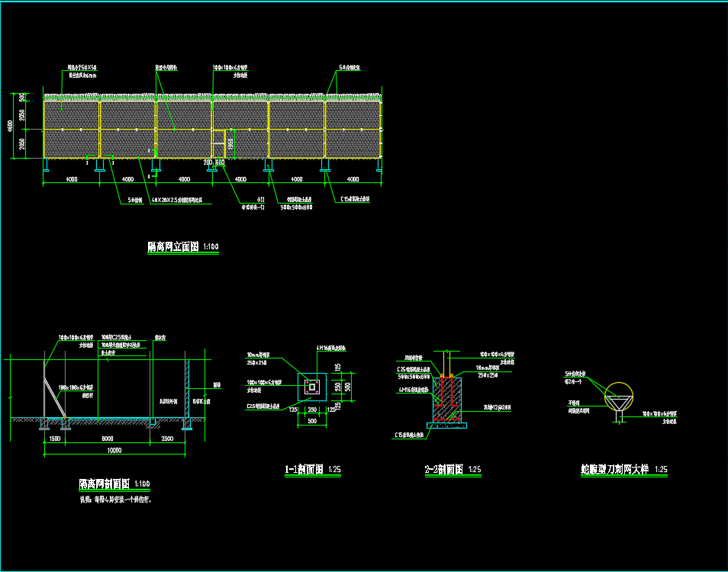
Task: Click the '蛇腹型刀刺网大样' title text
Action: click(615, 470)
